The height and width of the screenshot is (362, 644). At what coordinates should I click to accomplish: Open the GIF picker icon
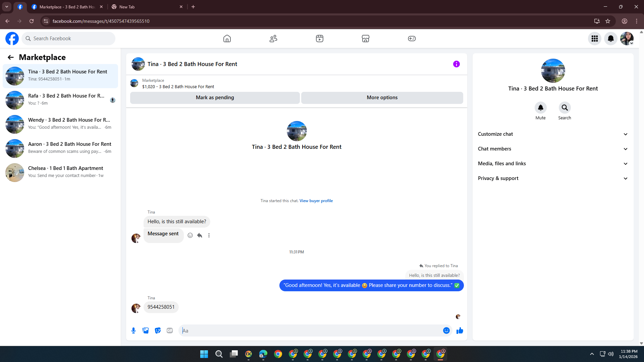(x=170, y=330)
